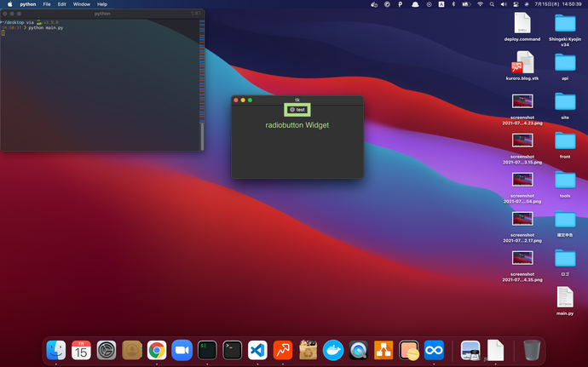Open the input source "A" menu
Image resolution: width=588 pixels, height=367 pixels.
point(441,4)
